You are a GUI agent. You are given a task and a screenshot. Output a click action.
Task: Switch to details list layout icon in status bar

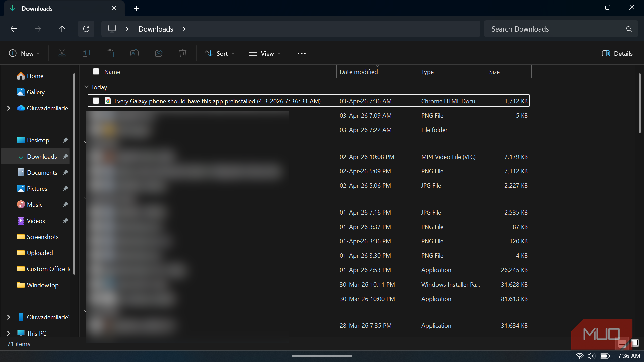pos(622,343)
